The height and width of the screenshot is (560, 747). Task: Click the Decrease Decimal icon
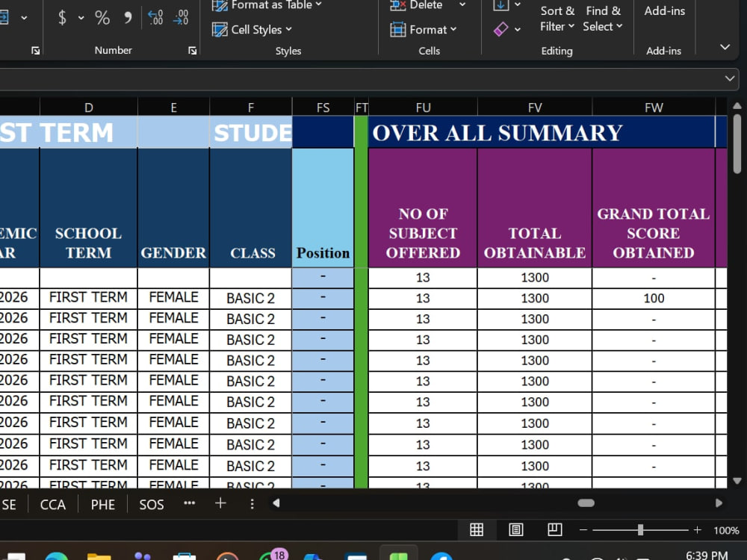[181, 18]
